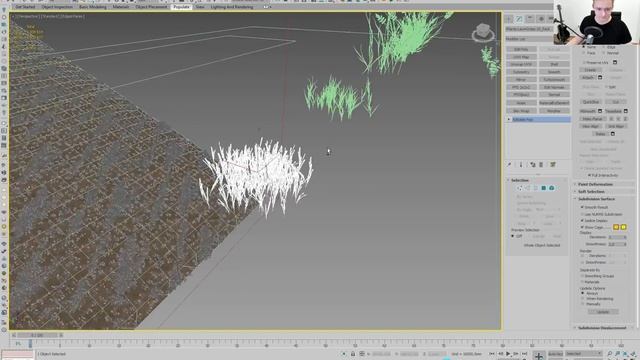Click the Attach button
Image resolution: width=640 pixels, height=360 pixels.
(588, 78)
